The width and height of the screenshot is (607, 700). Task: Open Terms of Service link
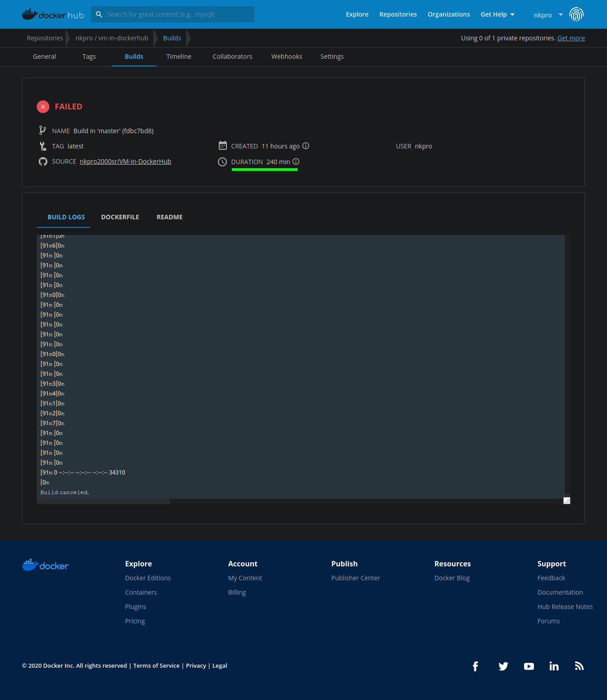(x=156, y=665)
